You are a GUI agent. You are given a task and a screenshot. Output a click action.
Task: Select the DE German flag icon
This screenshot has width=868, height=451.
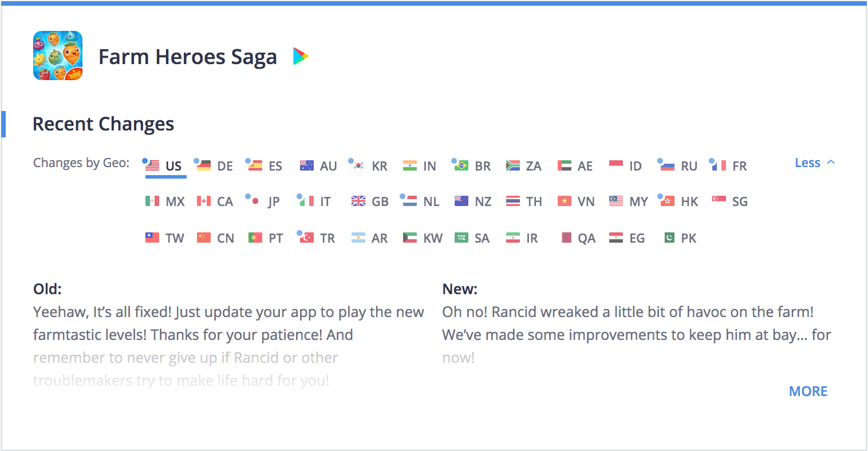[204, 166]
